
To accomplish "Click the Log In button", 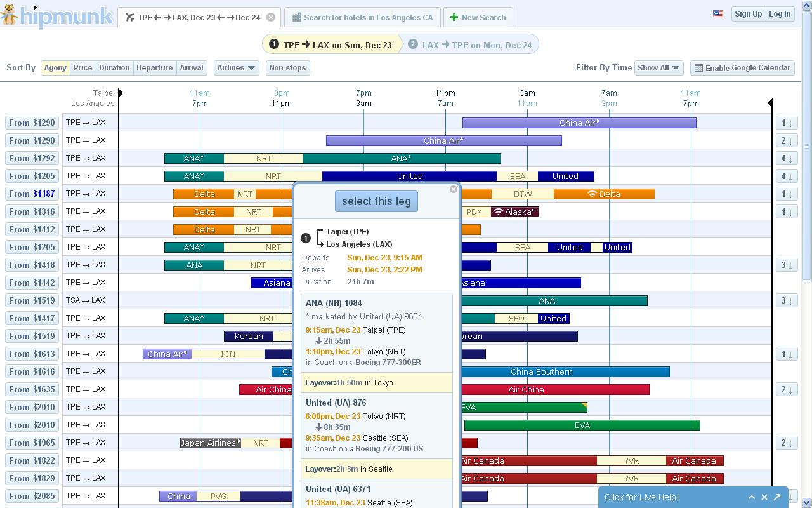I will [780, 13].
